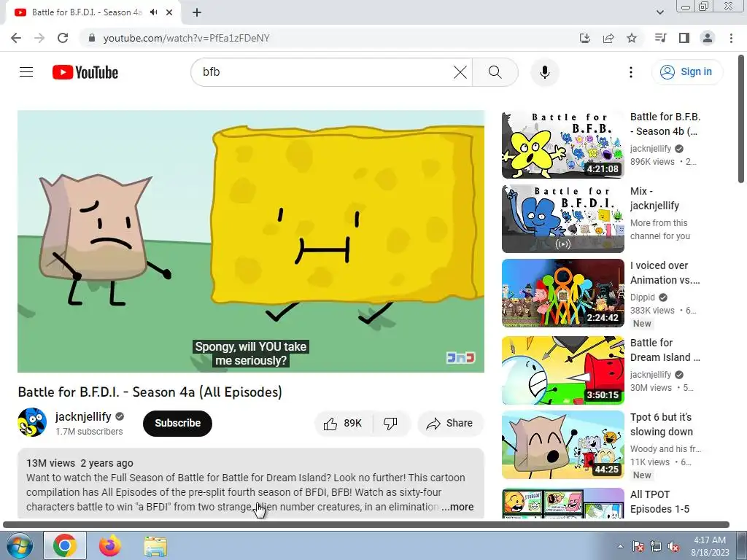Viewport: 747px width, 560px height.
Task: Go forward in browser history
Action: [39, 38]
